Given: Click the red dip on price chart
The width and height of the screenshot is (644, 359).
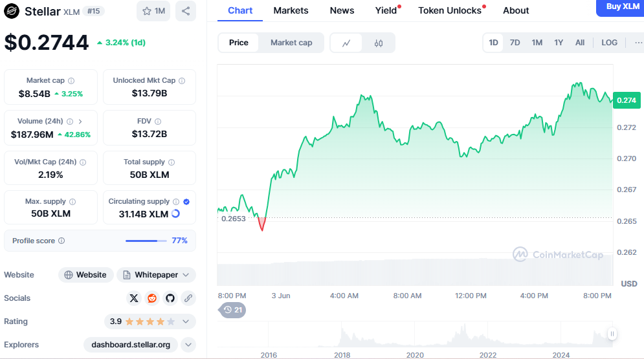Looking at the screenshot, I should coord(261,224).
